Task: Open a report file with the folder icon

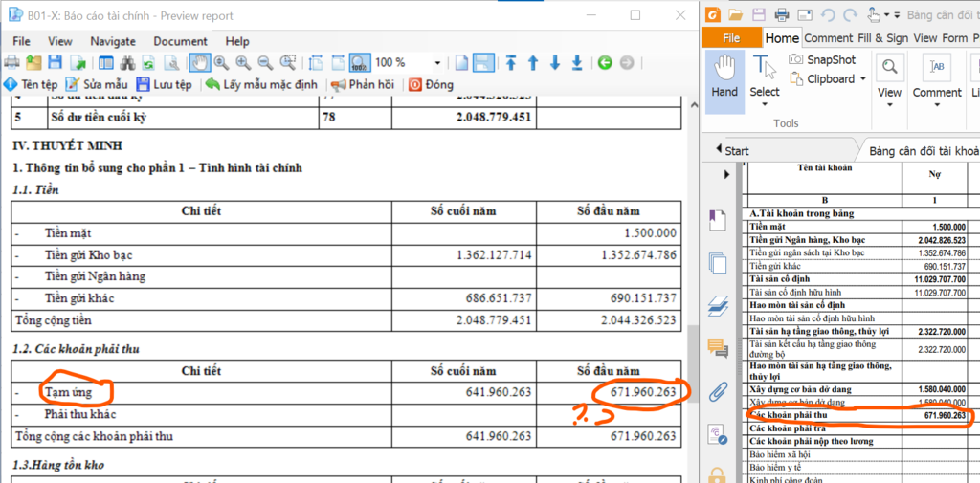Action: coord(33,62)
